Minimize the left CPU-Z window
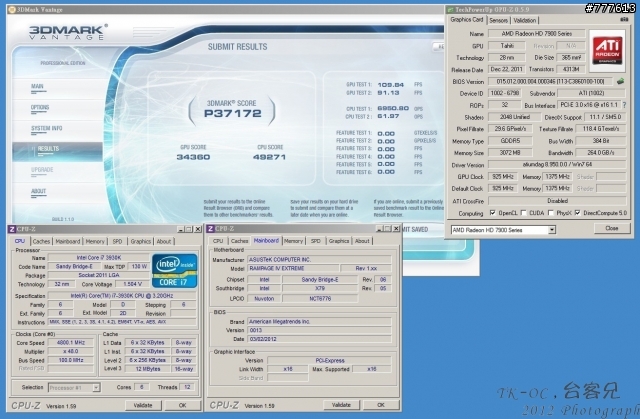Image resolution: width=640 pixels, height=419 pixels. 180,229
